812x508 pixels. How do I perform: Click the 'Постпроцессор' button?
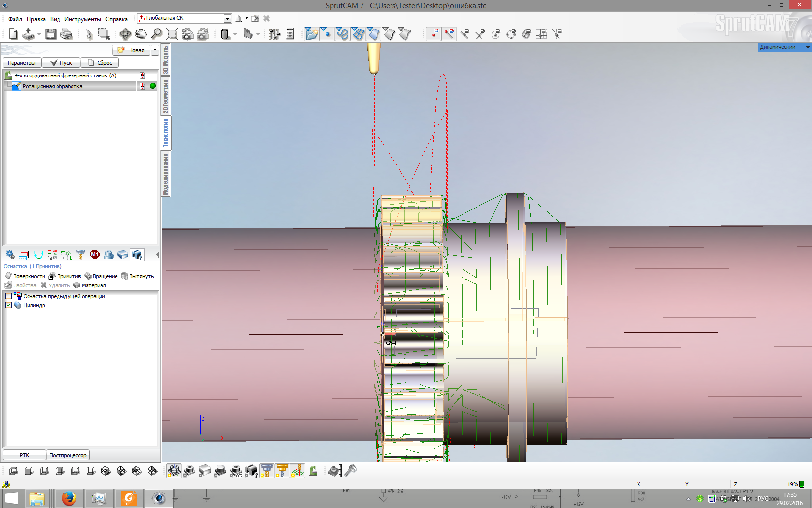click(x=68, y=455)
